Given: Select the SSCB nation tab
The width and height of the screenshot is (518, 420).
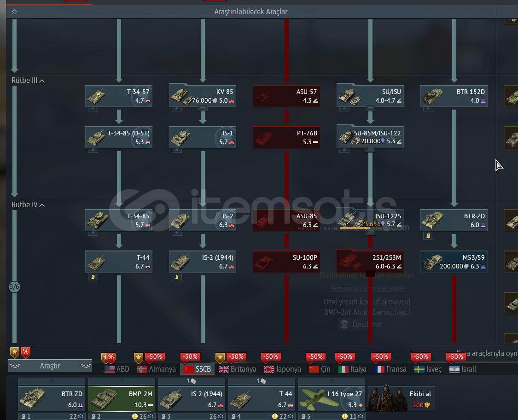Looking at the screenshot, I should click(x=197, y=369).
